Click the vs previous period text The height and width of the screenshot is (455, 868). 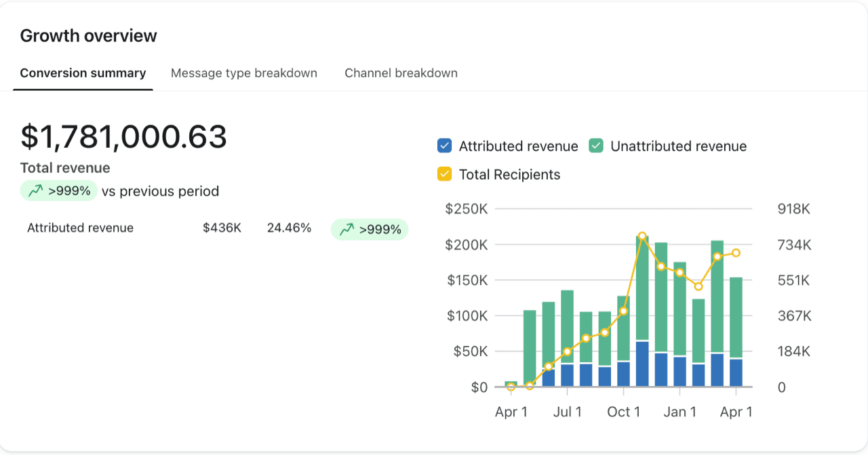coord(160,191)
